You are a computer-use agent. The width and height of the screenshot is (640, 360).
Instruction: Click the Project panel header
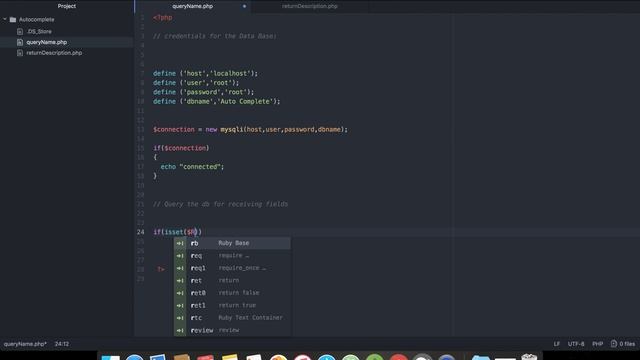click(x=67, y=6)
